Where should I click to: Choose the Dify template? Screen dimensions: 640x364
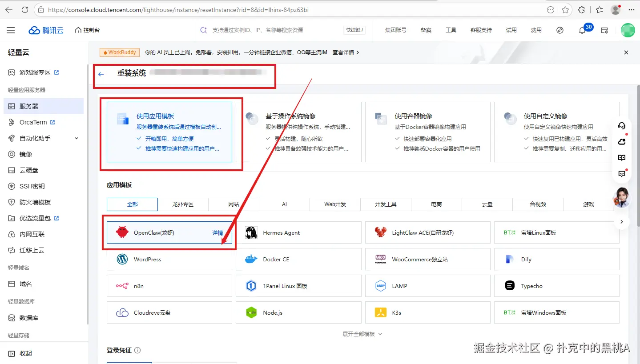pyautogui.click(x=557, y=259)
